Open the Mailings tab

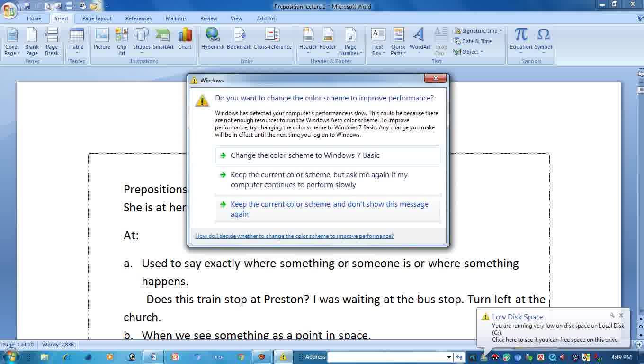pos(176,18)
